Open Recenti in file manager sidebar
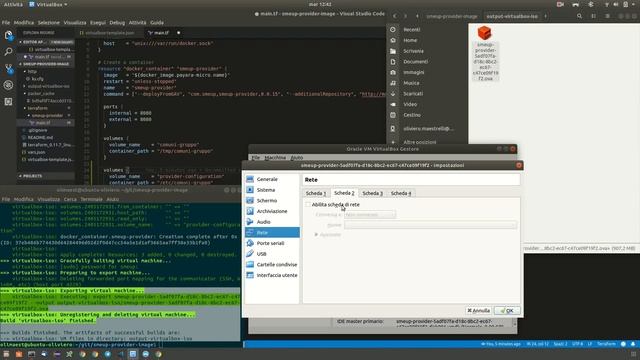This screenshot has width=640, height=360. (427, 29)
